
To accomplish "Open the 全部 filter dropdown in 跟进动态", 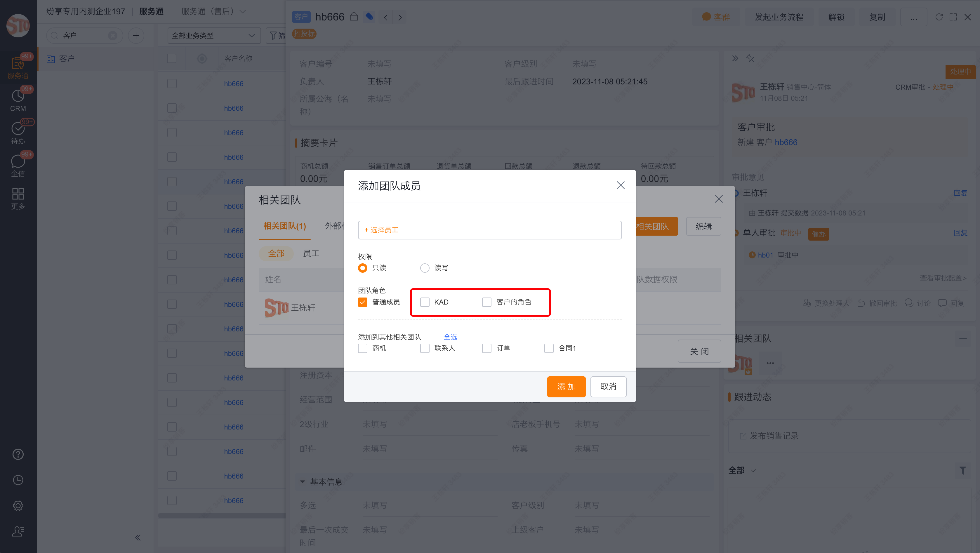I will pyautogui.click(x=742, y=470).
